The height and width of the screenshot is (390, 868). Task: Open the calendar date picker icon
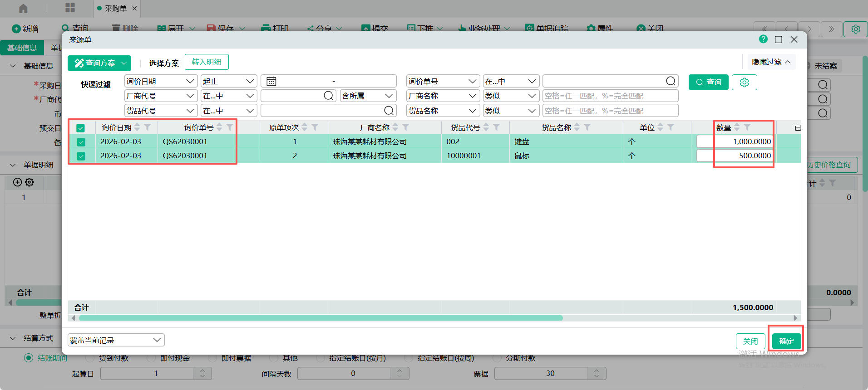click(x=271, y=81)
